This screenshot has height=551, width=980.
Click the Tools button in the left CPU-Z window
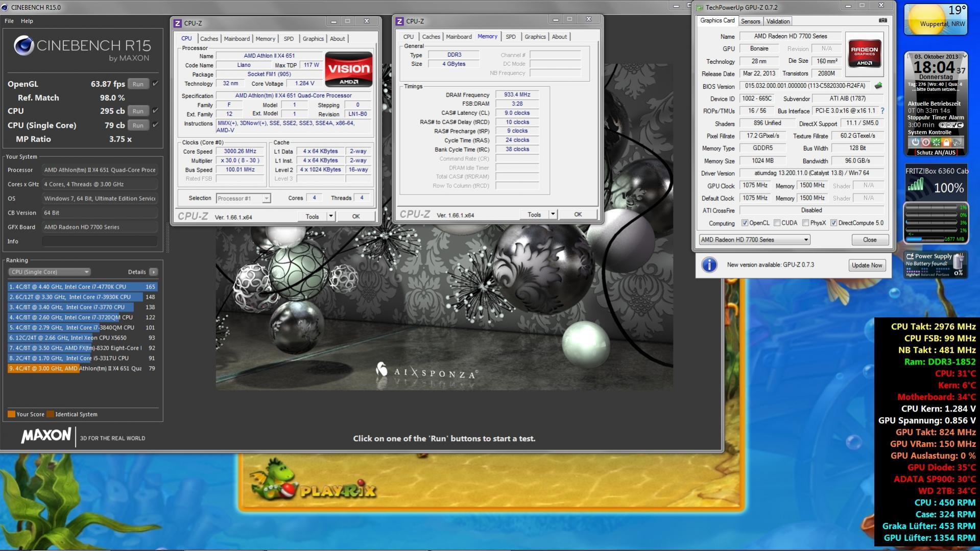pyautogui.click(x=312, y=216)
